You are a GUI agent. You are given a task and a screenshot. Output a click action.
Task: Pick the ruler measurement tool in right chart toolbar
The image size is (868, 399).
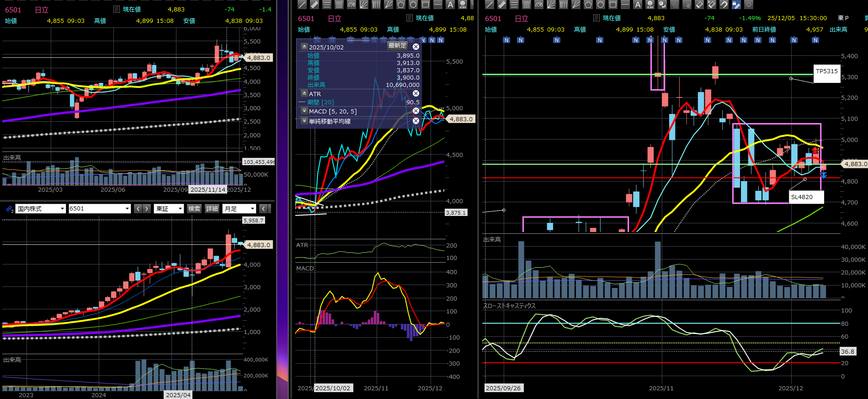(502, 5)
